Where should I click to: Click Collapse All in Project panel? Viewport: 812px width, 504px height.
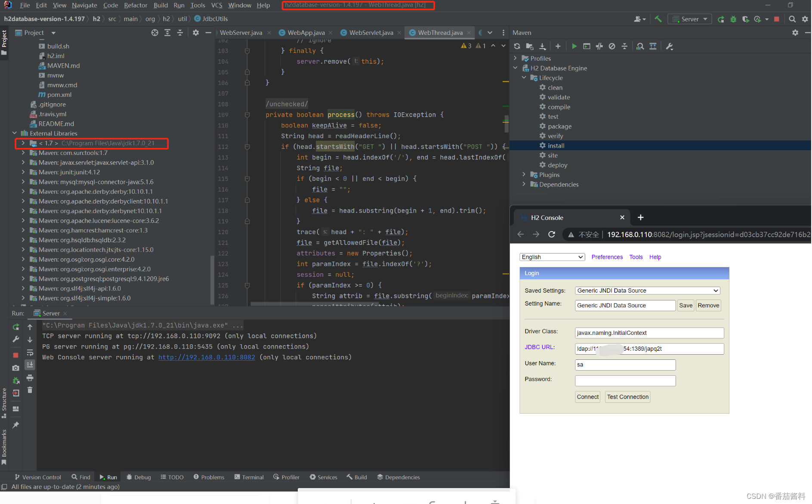[180, 33]
